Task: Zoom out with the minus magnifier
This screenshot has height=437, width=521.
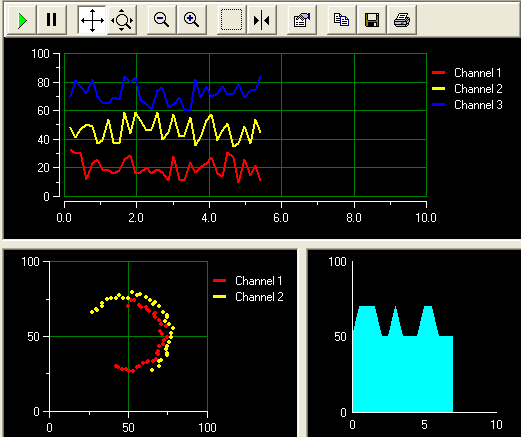Action: (162, 20)
